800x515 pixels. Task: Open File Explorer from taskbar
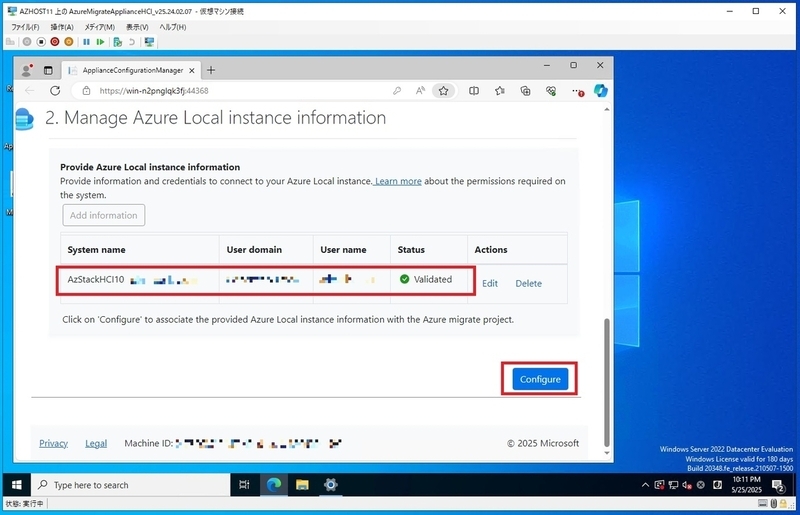point(302,485)
